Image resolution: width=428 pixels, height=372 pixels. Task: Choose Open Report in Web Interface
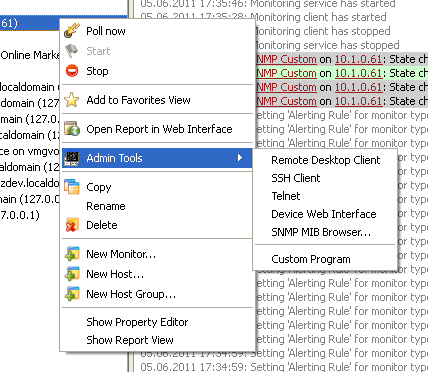tap(157, 129)
